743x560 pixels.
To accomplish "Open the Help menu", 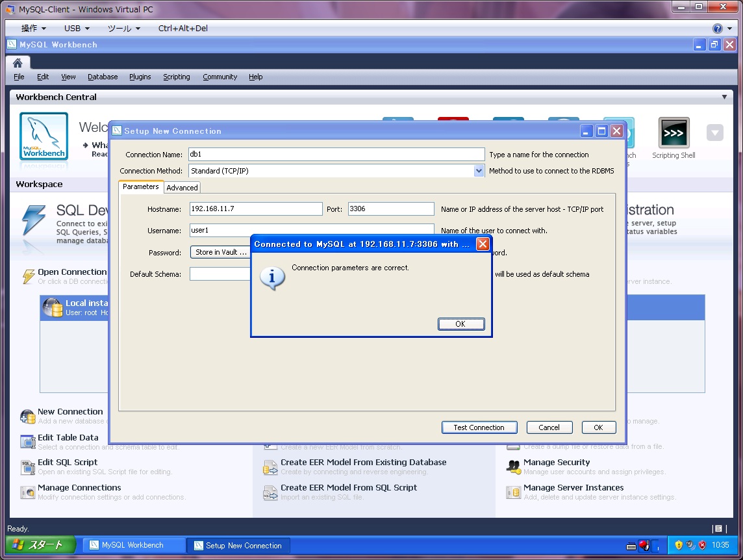I will pyautogui.click(x=255, y=77).
